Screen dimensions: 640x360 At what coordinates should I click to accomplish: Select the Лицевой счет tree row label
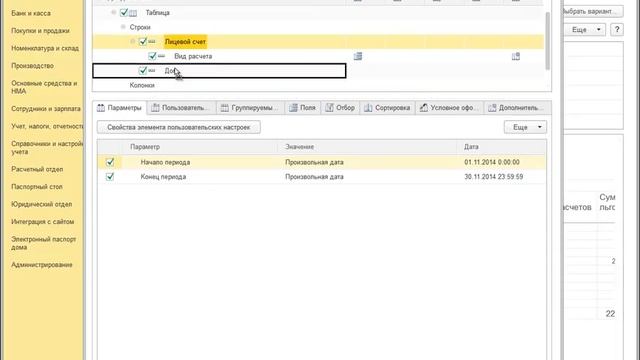(185, 42)
